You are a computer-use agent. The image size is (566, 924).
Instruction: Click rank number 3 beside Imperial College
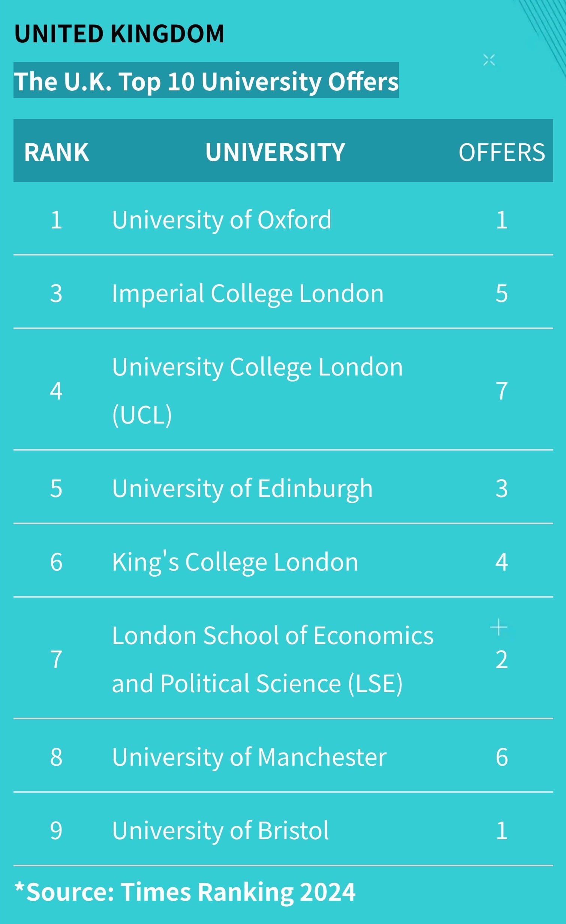tap(56, 293)
